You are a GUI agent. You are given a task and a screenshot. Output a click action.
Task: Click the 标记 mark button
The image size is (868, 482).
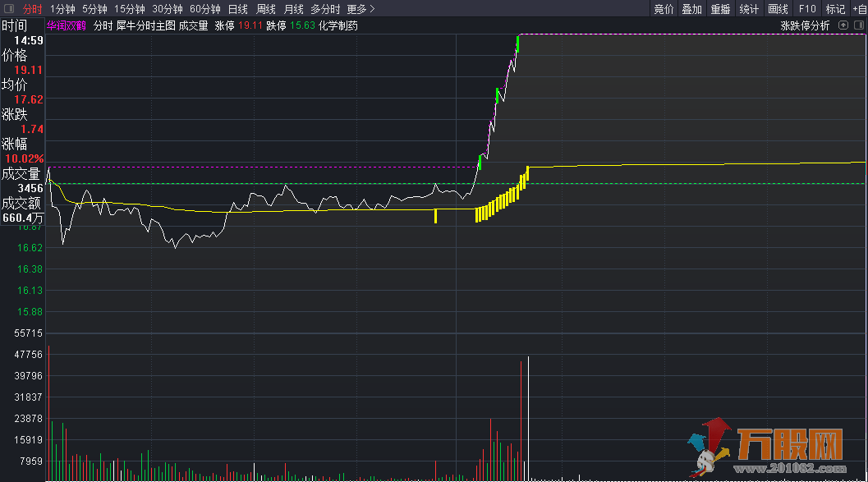coord(835,9)
